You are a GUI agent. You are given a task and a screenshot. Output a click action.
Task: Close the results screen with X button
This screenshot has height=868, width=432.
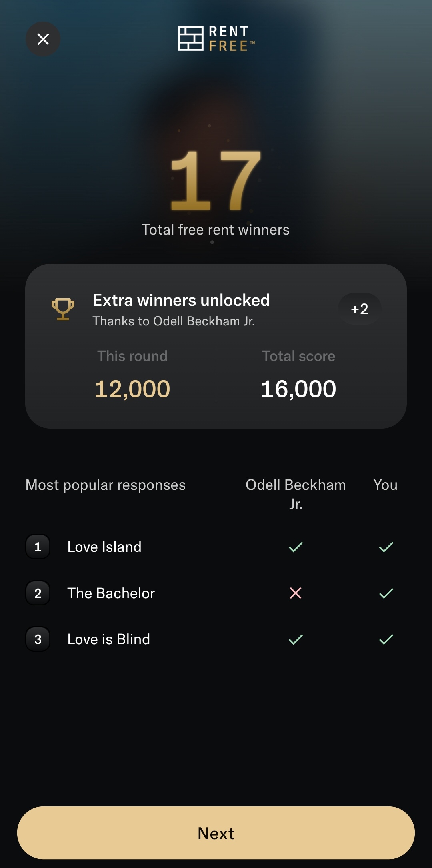click(x=43, y=39)
